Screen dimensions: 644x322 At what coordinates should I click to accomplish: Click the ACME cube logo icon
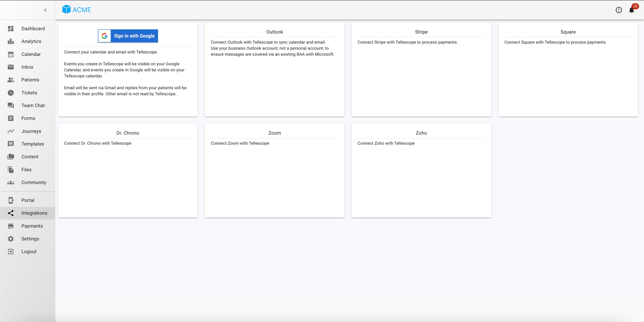[x=66, y=9]
